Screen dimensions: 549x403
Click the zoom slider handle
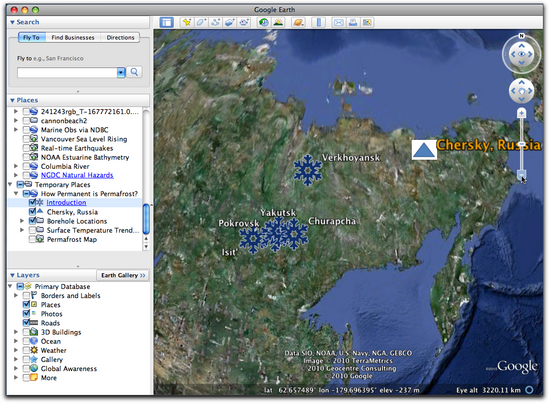[521, 144]
